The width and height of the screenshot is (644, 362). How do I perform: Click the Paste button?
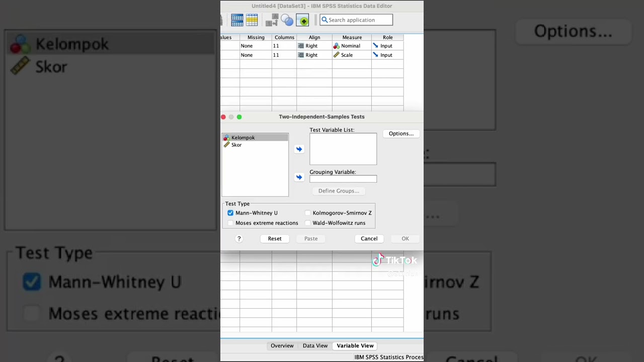pos(311,239)
